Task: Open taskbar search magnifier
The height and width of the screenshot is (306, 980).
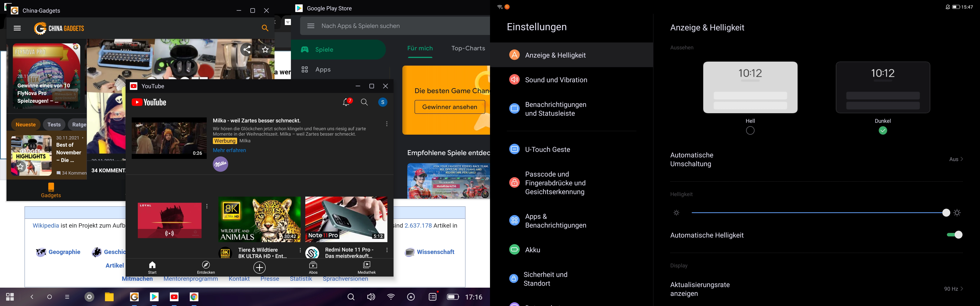Action: point(351,297)
